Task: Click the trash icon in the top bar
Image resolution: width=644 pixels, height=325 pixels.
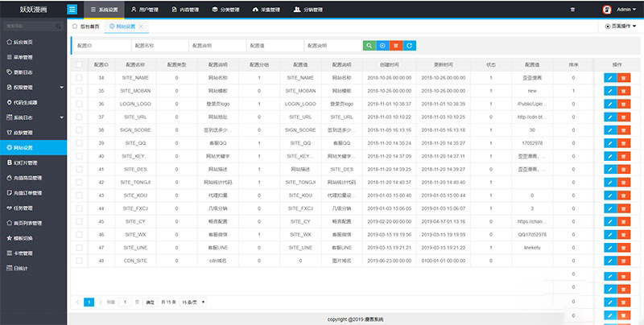Action: 572,10
